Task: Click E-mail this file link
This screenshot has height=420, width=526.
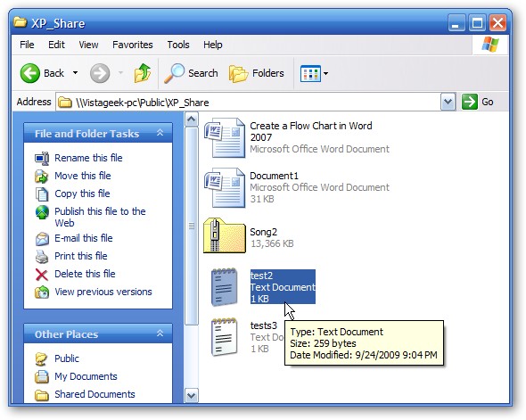Action: (x=84, y=238)
